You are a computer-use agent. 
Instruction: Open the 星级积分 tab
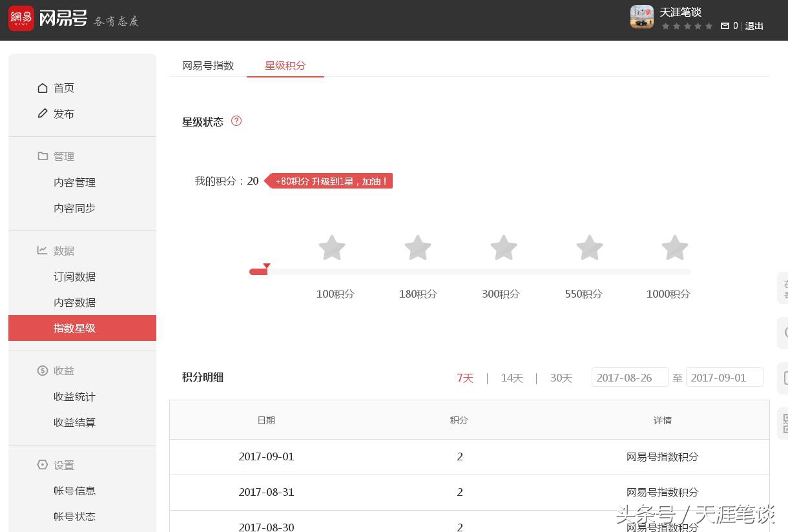[x=285, y=65]
